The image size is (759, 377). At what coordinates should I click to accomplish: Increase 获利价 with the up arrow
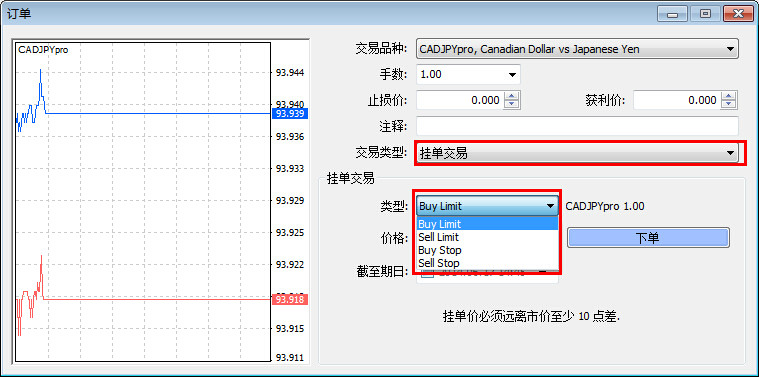click(729, 95)
